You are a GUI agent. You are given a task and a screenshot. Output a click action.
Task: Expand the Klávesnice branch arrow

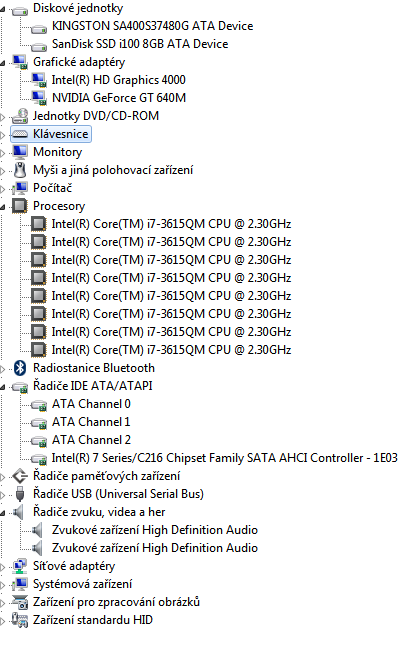coord(2,135)
